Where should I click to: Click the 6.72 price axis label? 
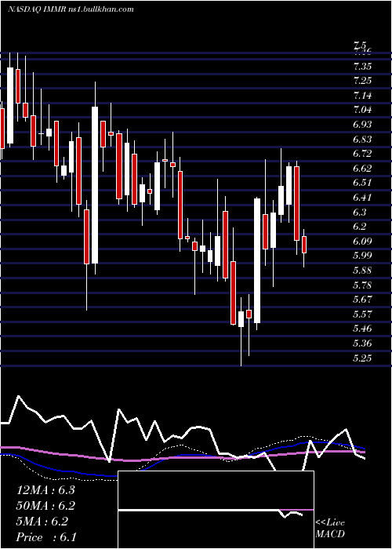click(362, 154)
